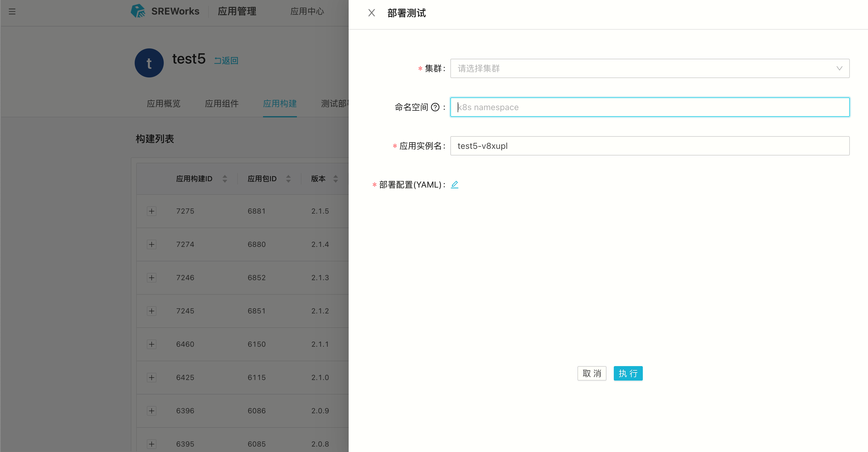Click the 返回 back link
This screenshot has width=868, height=452.
pos(226,61)
